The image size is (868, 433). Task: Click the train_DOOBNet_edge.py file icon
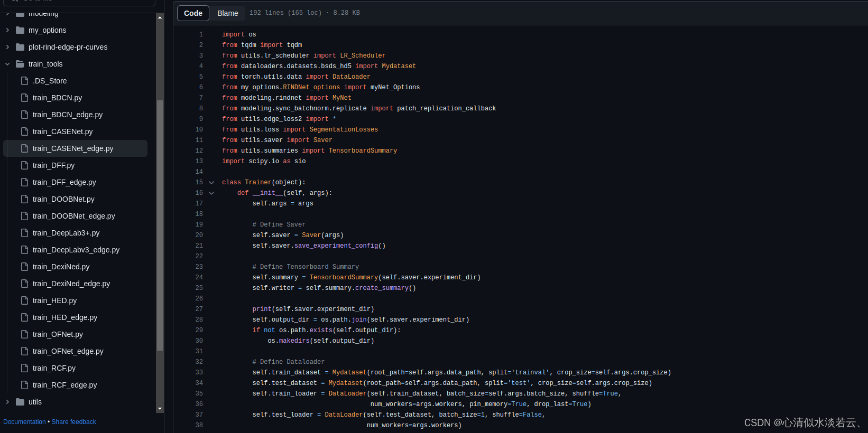pyautogui.click(x=24, y=216)
